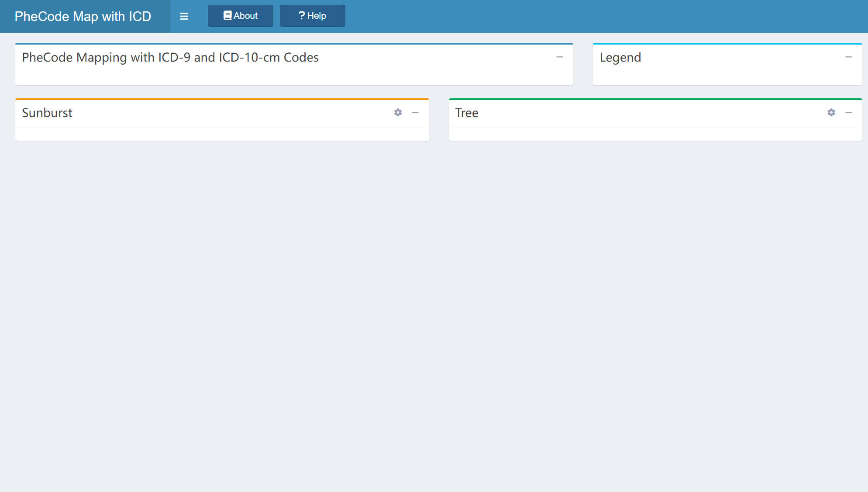Click the PheCode Mapping with ICD-9 heading
This screenshot has width=868, height=492.
(170, 57)
